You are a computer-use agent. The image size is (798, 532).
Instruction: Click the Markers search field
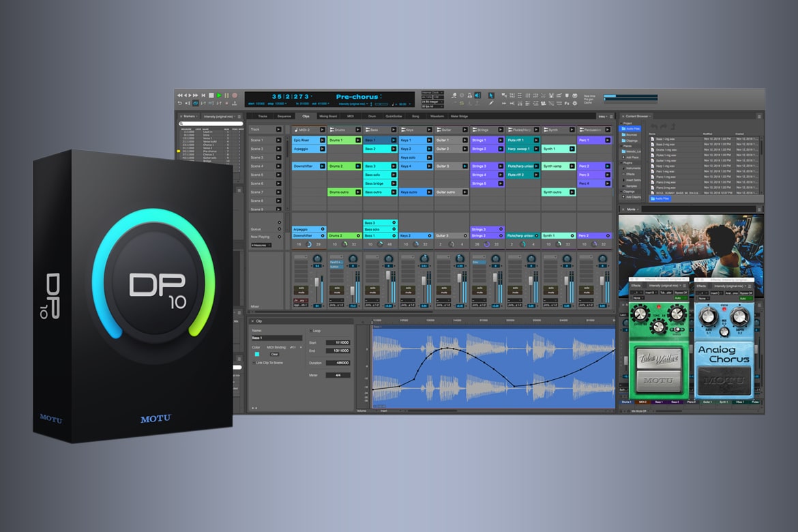pyautogui.click(x=210, y=123)
